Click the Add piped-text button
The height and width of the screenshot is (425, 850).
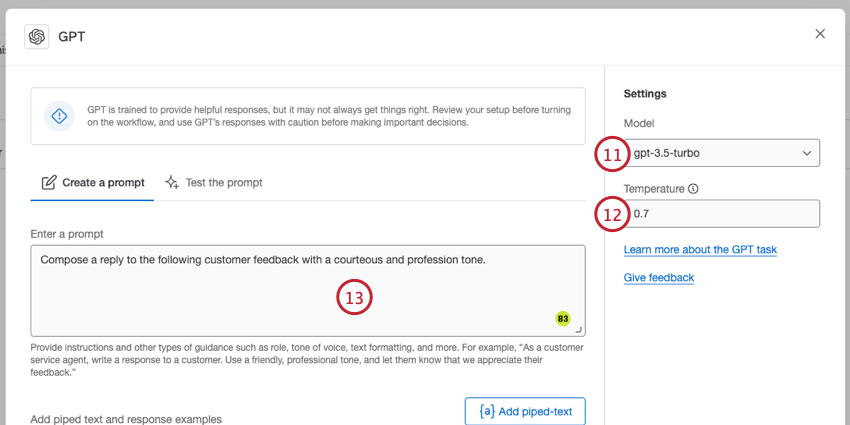[525, 411]
